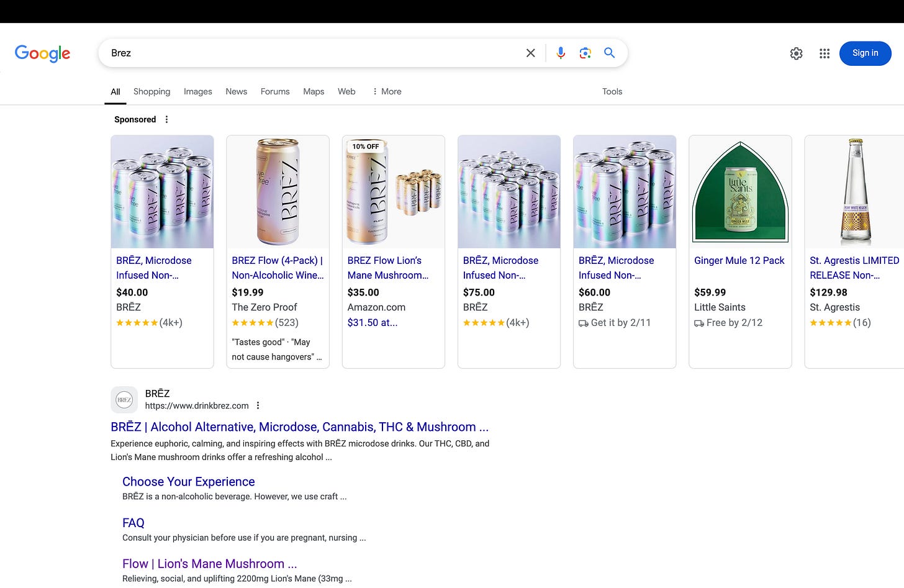The width and height of the screenshot is (904, 588).
Task: Open the Choose Your Experience sitelink
Action: coord(189,482)
